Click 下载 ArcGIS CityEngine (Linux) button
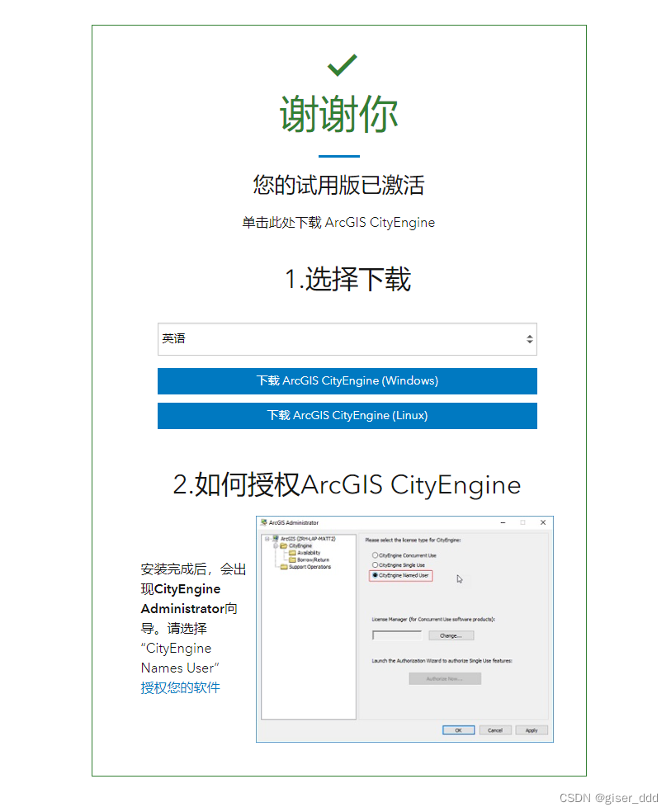The height and width of the screenshot is (812, 671). [x=347, y=416]
